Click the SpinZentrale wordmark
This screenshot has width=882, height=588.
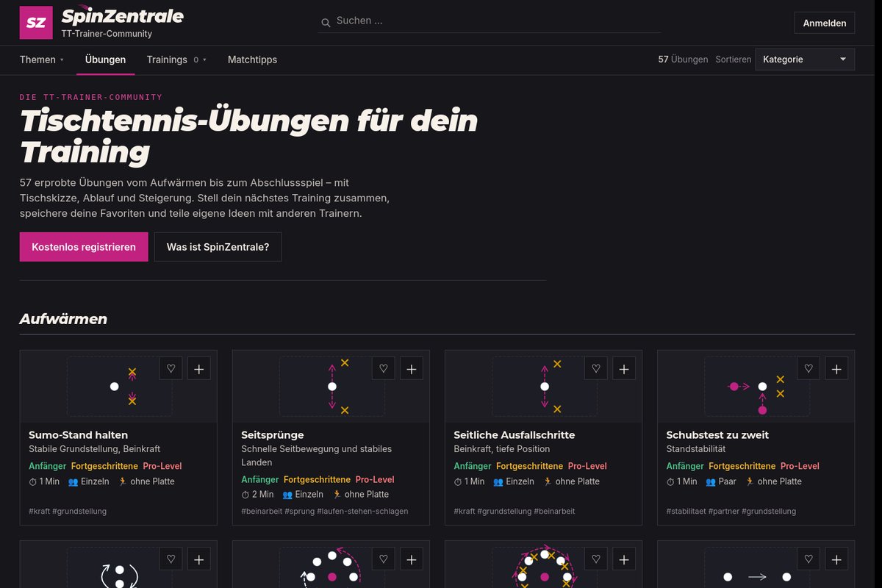(123, 16)
